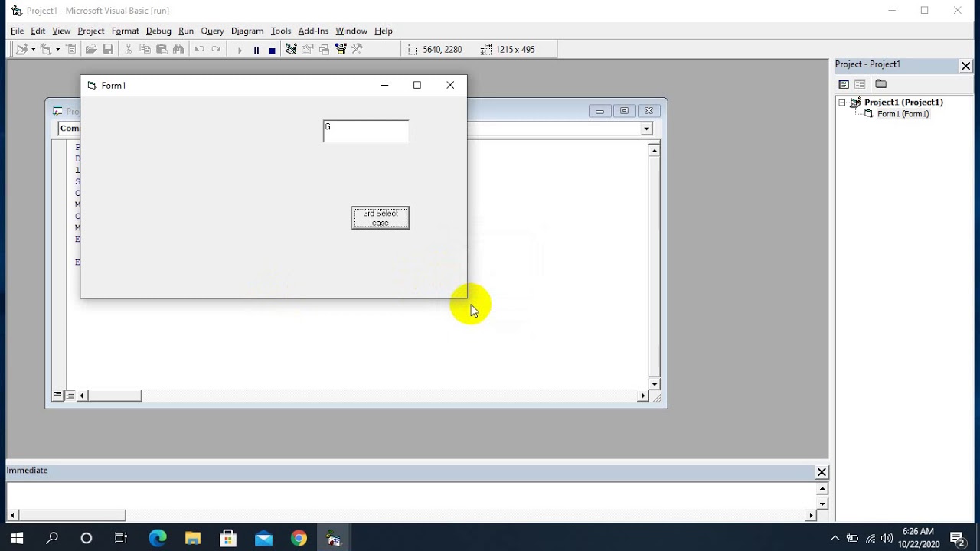
Task: Expand the Add Form dropdown arrow
Action: point(57,49)
